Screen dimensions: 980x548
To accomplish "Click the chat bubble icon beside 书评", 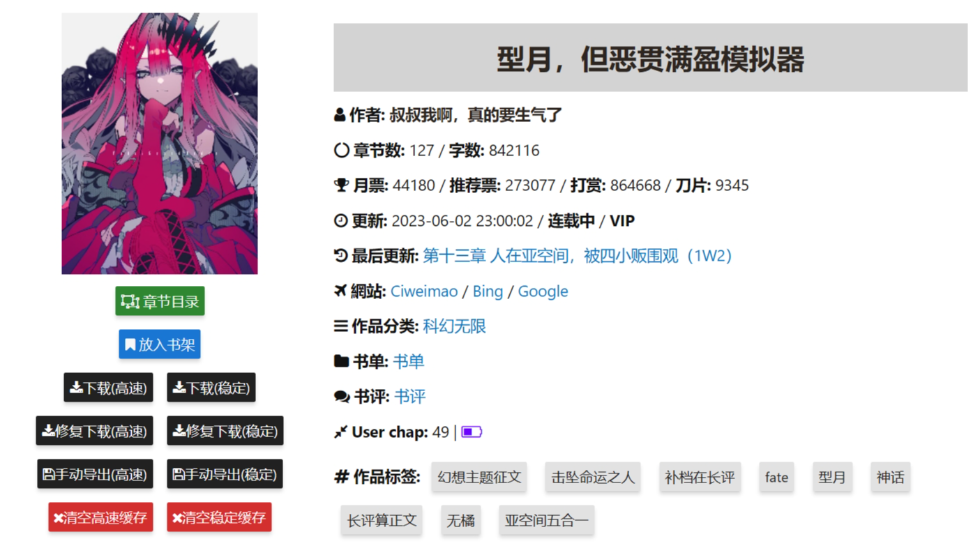I will click(342, 397).
